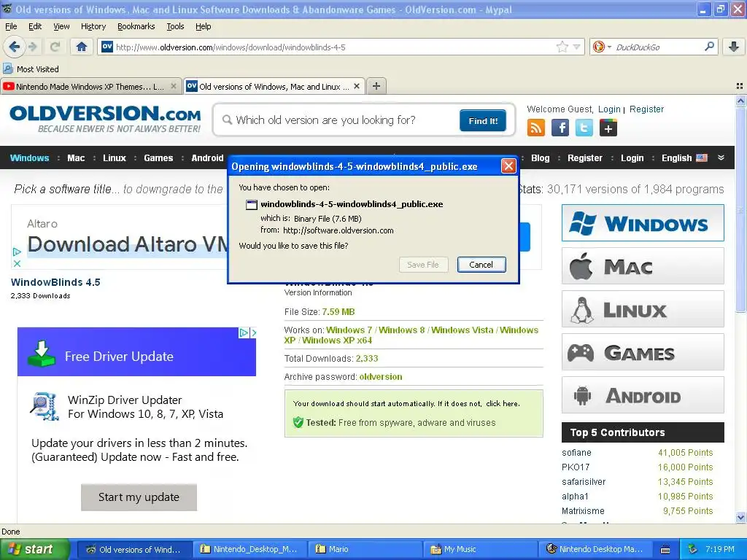Open the Twitter icon on OldVersion header

pyautogui.click(x=584, y=128)
